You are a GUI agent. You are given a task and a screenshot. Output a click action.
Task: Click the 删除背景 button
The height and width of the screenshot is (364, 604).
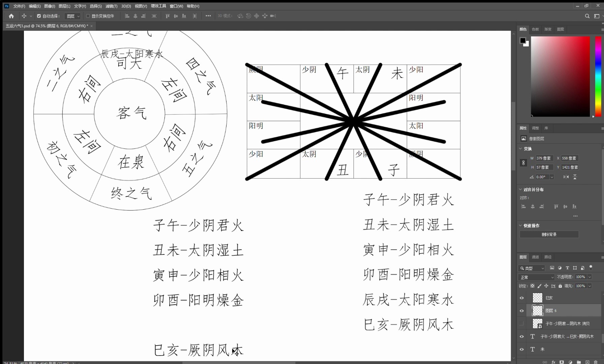coord(549,234)
